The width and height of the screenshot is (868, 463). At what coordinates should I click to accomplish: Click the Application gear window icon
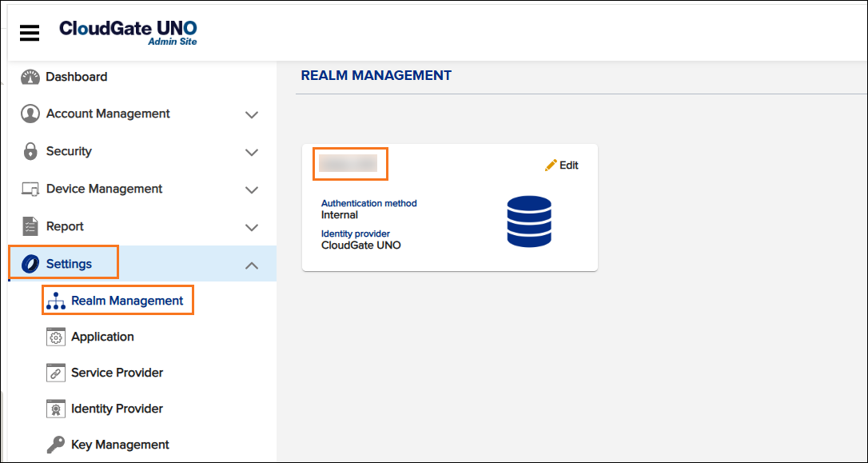click(56, 337)
